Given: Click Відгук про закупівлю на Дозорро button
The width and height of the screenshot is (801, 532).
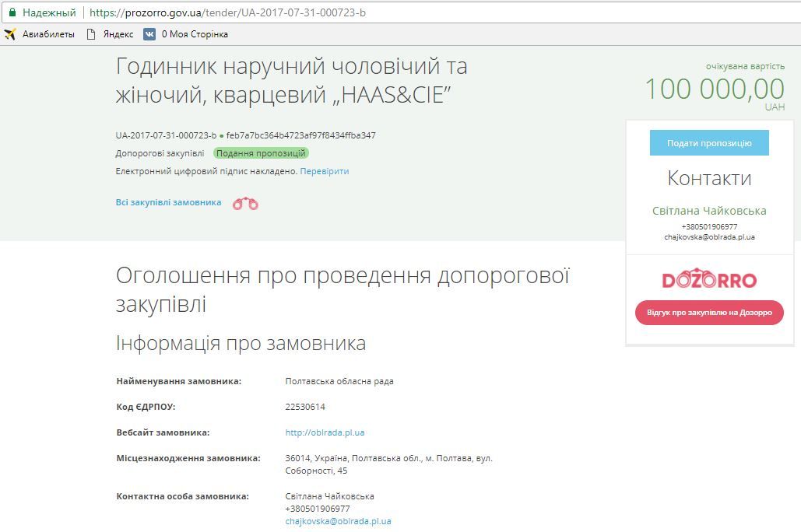Looking at the screenshot, I should coord(709,312).
